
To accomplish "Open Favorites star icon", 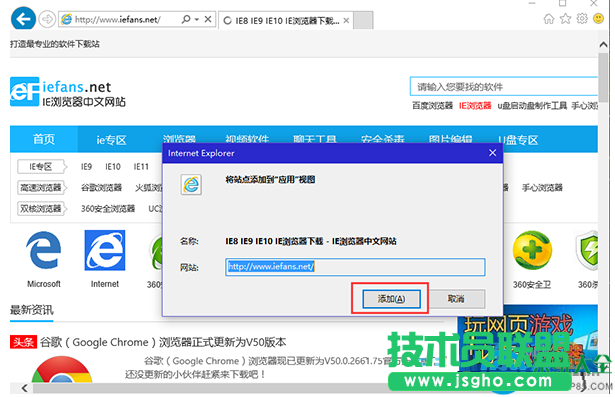I will tap(566, 18).
